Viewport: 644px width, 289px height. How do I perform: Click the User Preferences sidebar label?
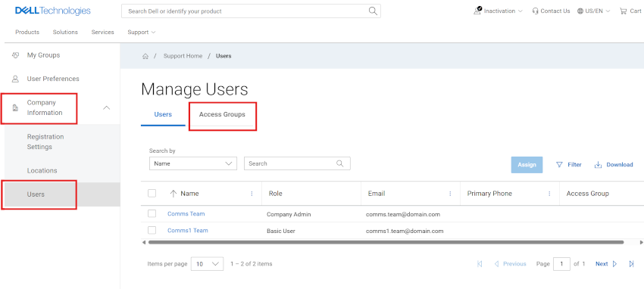point(53,79)
